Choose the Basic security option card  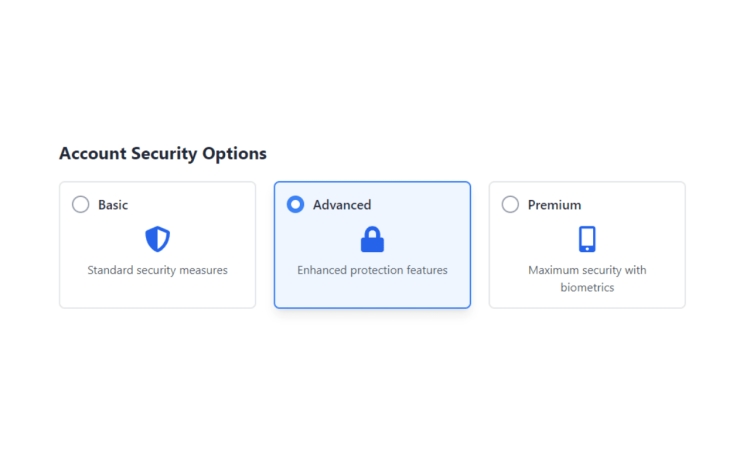tap(157, 245)
